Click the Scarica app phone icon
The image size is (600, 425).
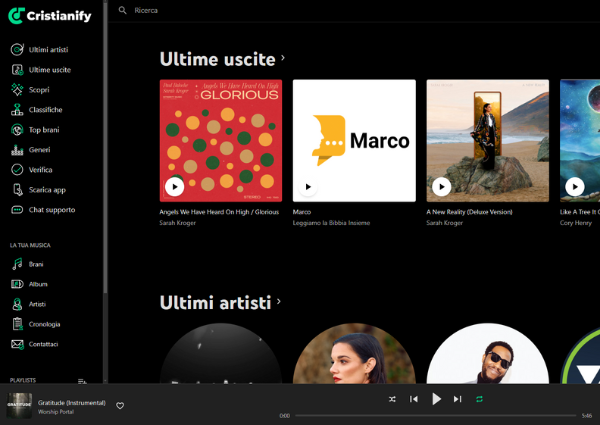pyautogui.click(x=17, y=190)
